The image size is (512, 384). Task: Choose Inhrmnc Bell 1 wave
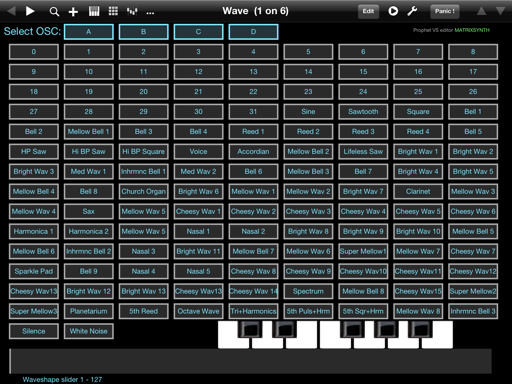click(144, 172)
